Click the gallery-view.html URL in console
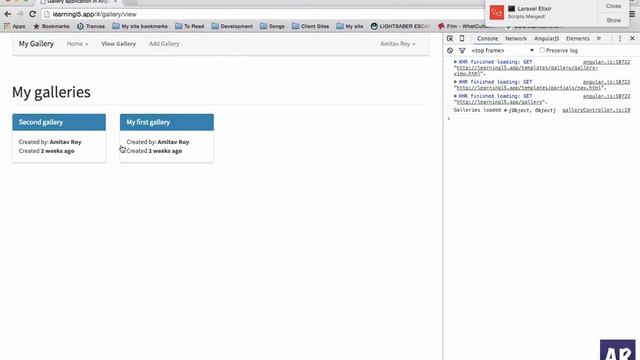640x360 pixels. [x=526, y=71]
